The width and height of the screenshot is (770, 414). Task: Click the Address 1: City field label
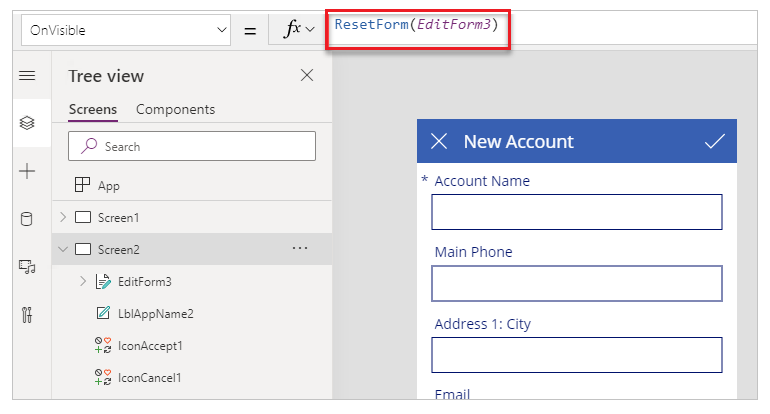coord(483,324)
